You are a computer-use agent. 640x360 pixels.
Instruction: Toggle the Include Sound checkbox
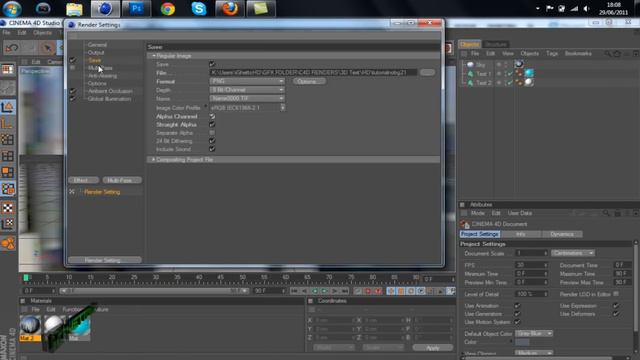coord(212,149)
